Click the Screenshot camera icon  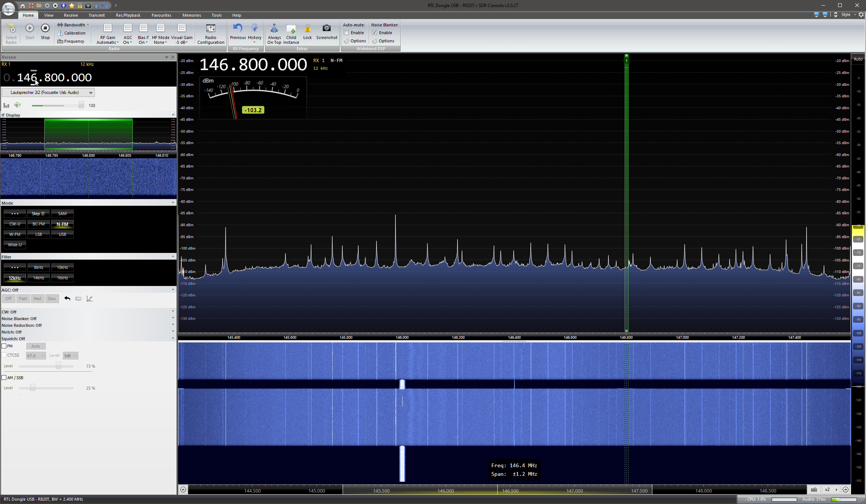click(x=326, y=29)
